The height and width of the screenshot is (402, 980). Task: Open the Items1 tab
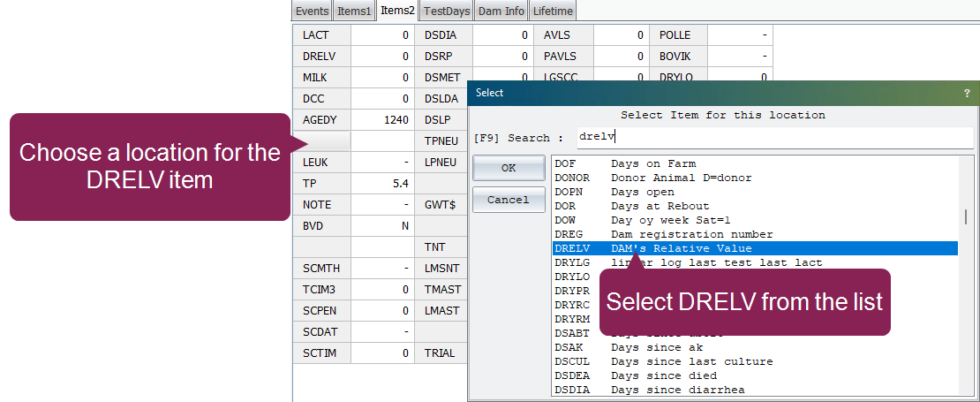354,11
